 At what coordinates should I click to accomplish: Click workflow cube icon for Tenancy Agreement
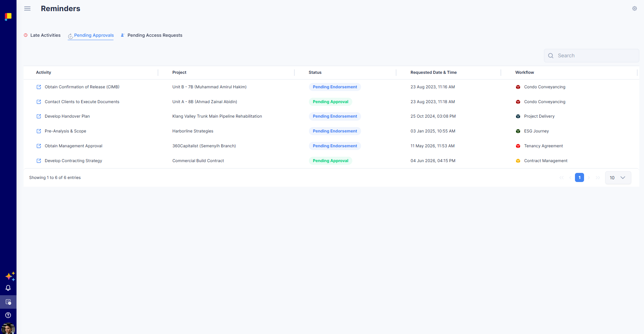(518, 146)
